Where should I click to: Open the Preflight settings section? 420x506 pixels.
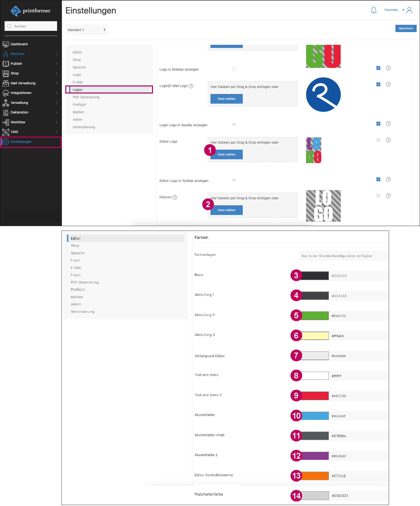coord(79,105)
